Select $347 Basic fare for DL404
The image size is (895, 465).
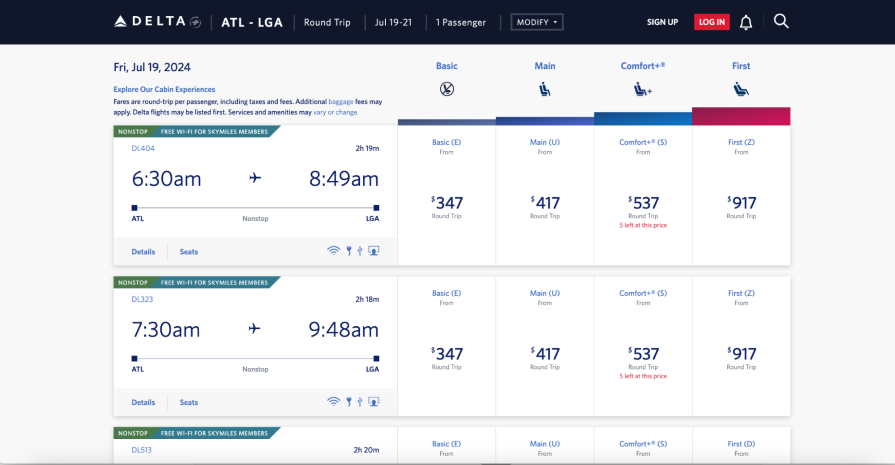[447, 204]
